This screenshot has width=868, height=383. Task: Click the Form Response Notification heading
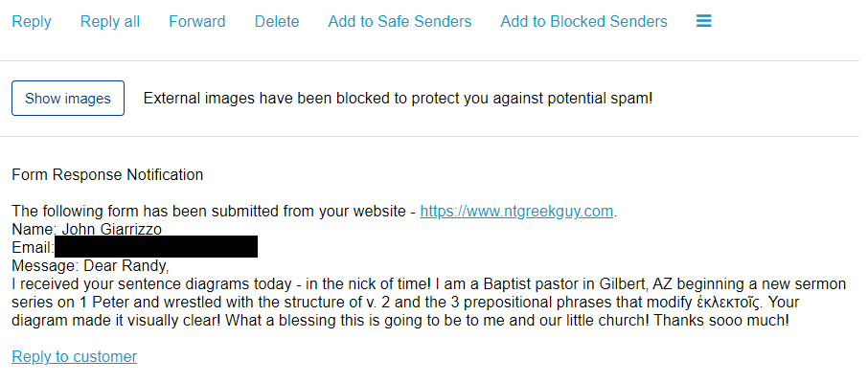pyautogui.click(x=107, y=174)
